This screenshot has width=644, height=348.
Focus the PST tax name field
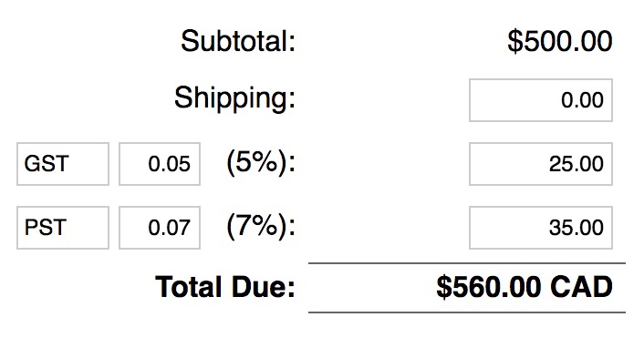63,228
